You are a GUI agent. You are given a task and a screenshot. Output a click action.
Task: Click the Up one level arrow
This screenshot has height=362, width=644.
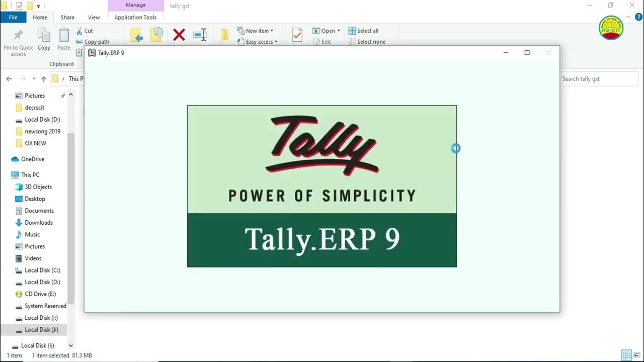tap(44, 79)
